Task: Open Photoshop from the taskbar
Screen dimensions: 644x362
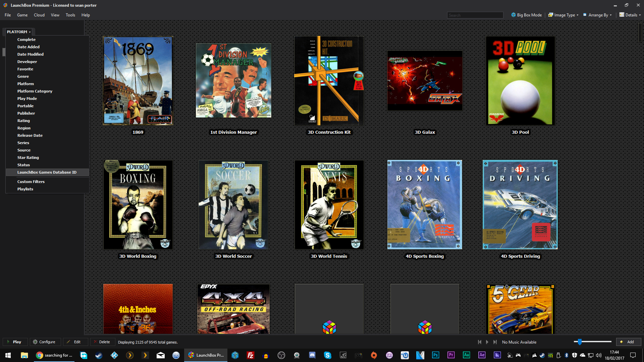Action: tap(436, 355)
